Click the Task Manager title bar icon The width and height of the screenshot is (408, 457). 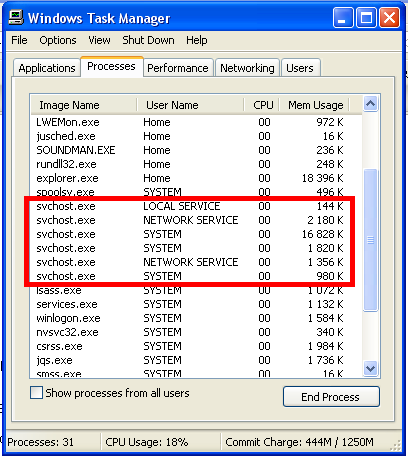tap(16, 17)
